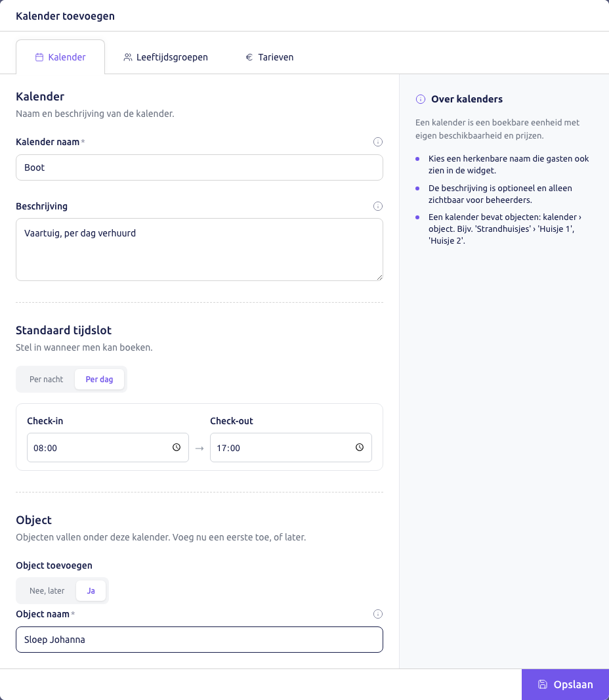Click the Over kalenders heading text

coord(467,99)
